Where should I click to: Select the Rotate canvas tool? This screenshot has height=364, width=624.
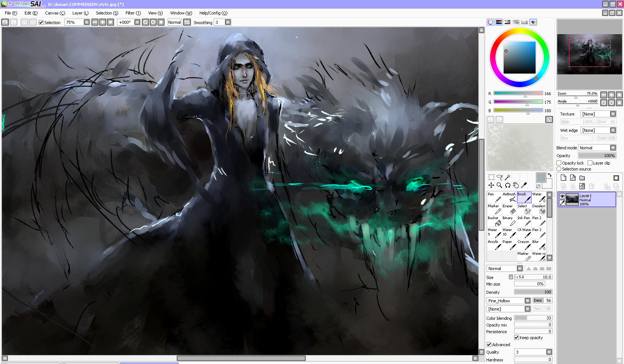pos(507,185)
